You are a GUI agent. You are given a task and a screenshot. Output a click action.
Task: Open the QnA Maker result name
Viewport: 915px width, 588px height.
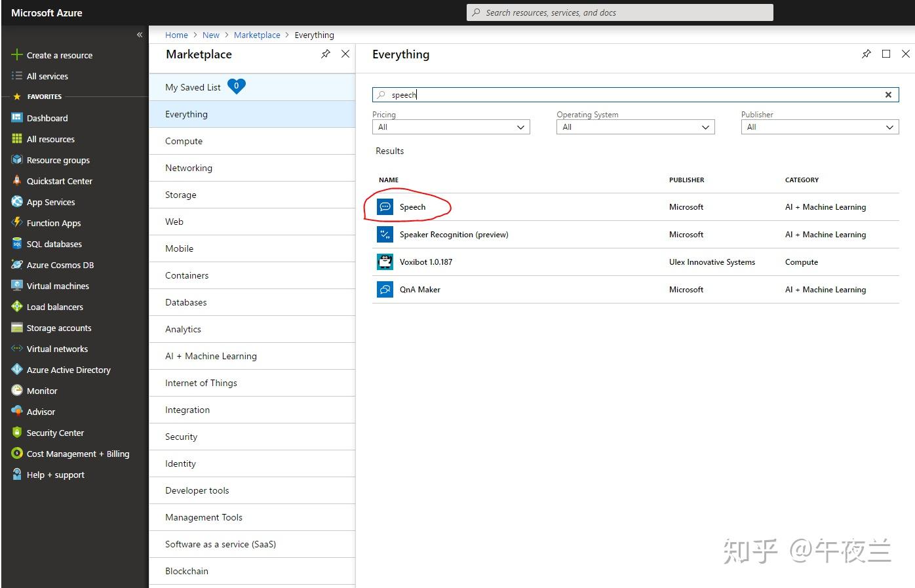(x=420, y=290)
